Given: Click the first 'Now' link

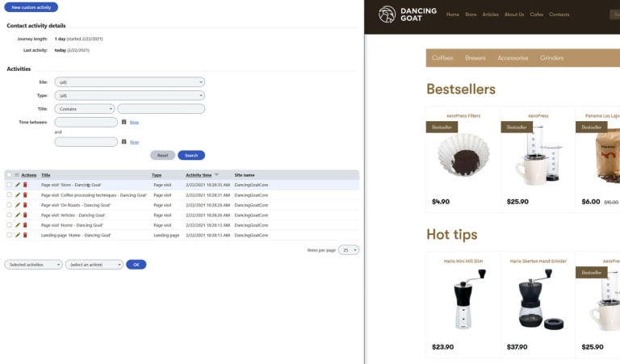Looking at the screenshot, I should coord(135,123).
